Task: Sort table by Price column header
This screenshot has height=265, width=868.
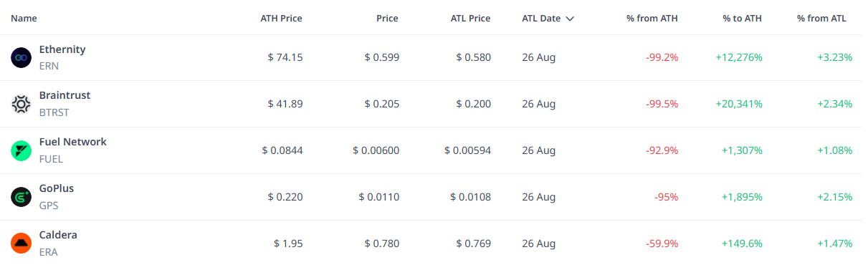Action: (387, 19)
